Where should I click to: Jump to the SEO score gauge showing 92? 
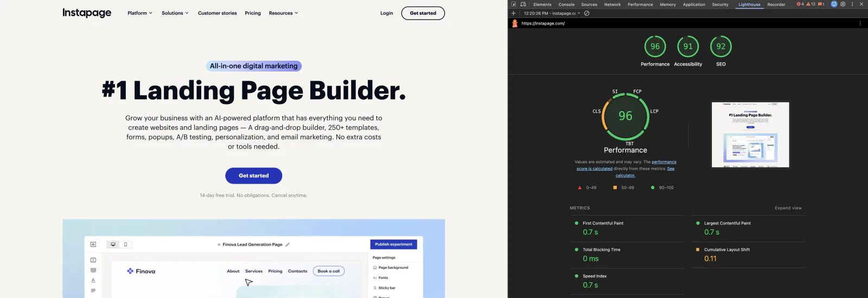pos(720,51)
